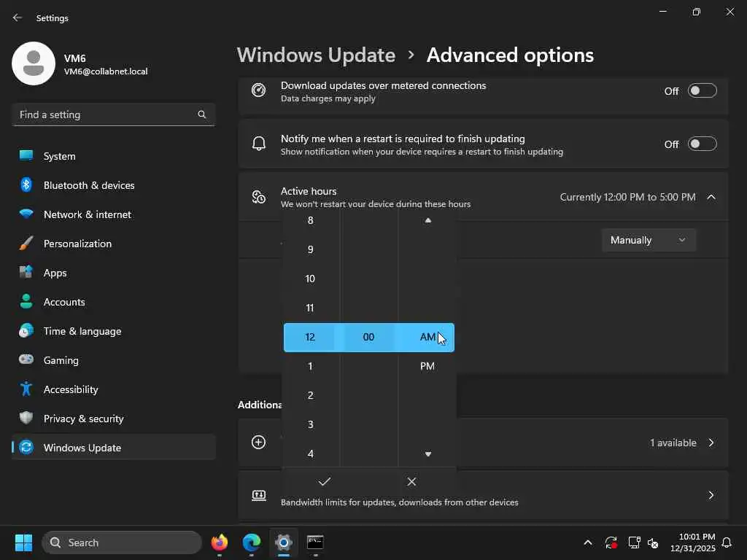Click the network display tray icon
Viewport: 747px width, 560px height.
coord(634,542)
